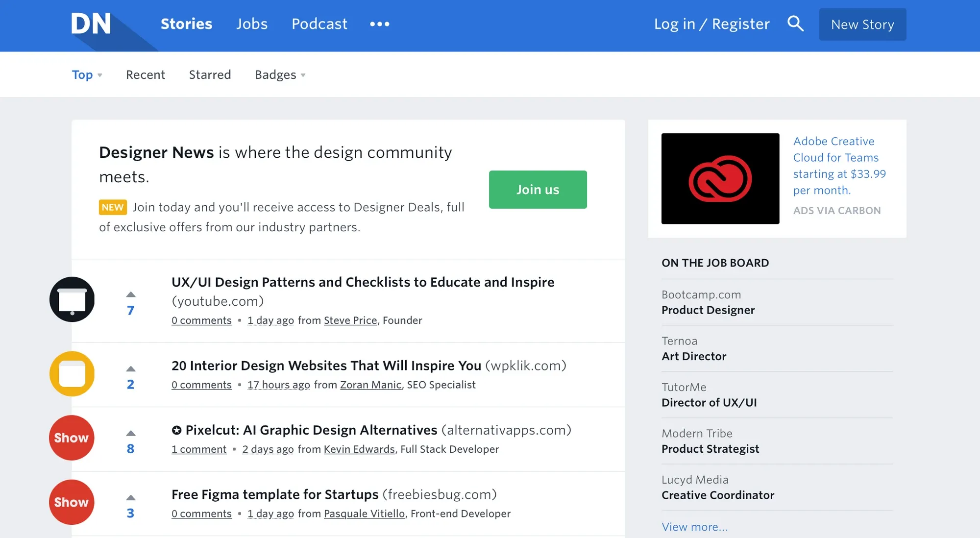This screenshot has height=538, width=980.
Task: Click the yellow badge icon beside the Interior Design story
Action: tap(72, 374)
